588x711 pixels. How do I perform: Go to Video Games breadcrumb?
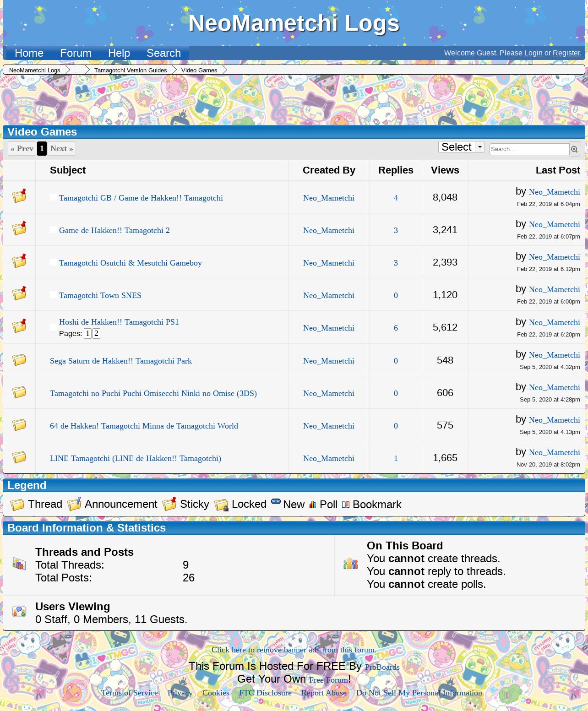tap(199, 71)
